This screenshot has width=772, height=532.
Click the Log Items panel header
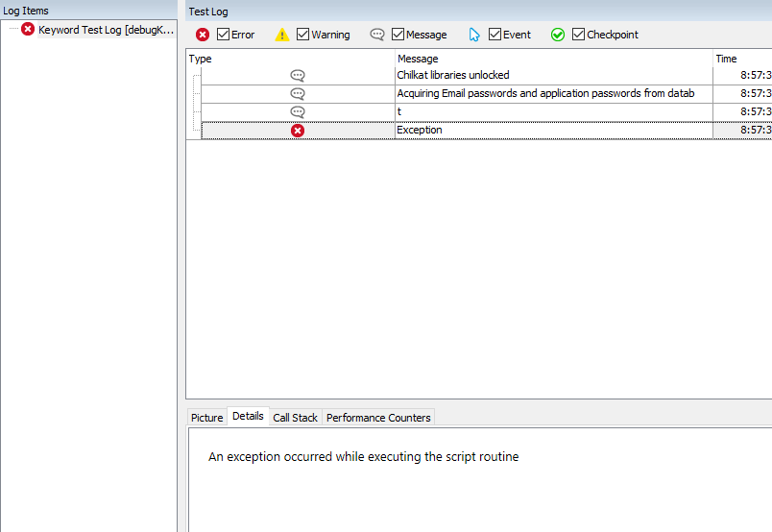click(88, 11)
